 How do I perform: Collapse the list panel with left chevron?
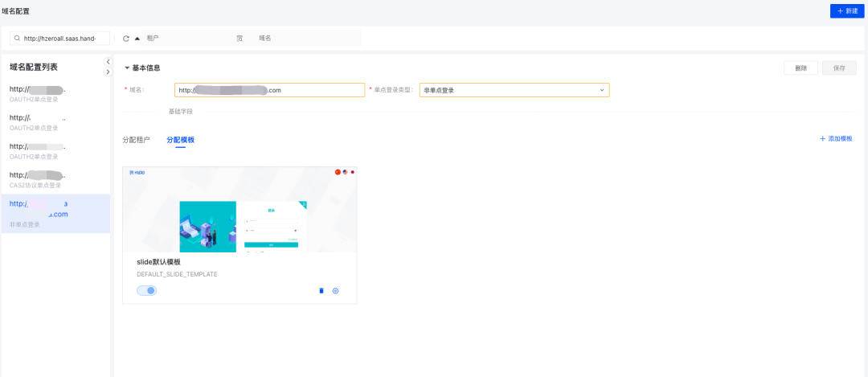pyautogui.click(x=108, y=62)
